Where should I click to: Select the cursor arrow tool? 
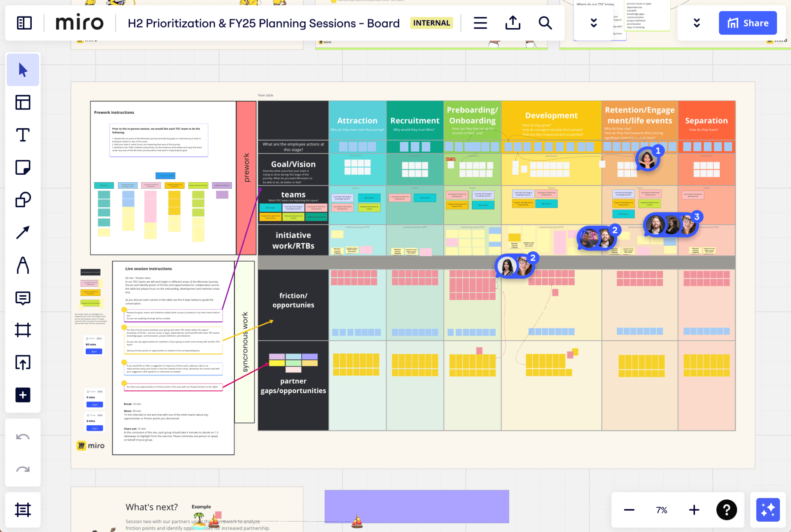(x=23, y=70)
